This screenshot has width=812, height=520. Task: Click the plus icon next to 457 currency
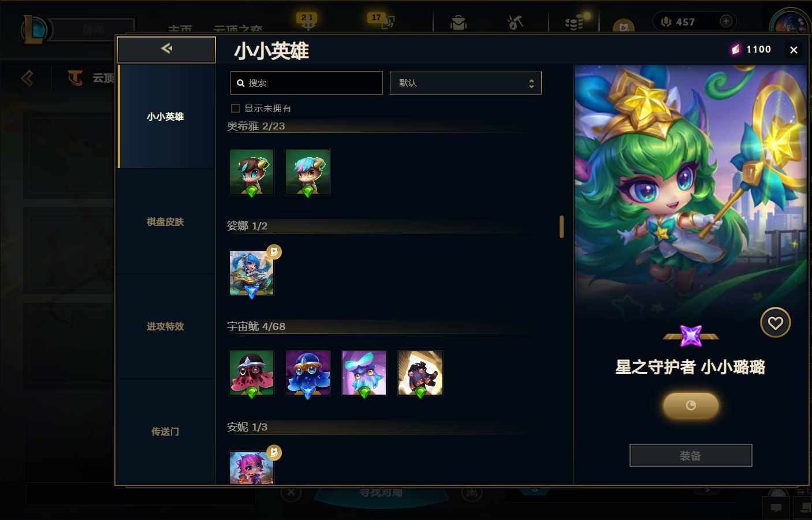point(726,21)
